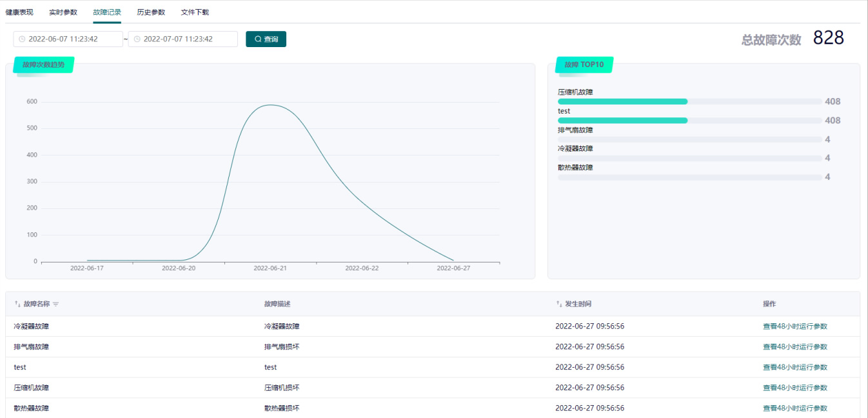This screenshot has width=868, height=418.
Task: Click the clock icon in end date field
Action: click(137, 39)
